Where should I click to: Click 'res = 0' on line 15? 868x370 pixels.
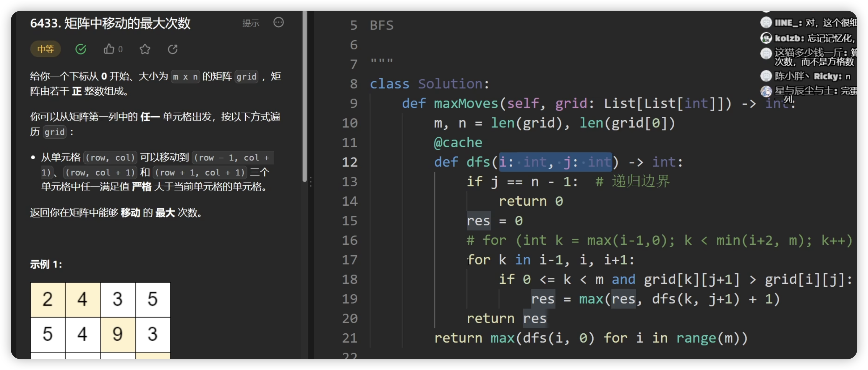(495, 221)
